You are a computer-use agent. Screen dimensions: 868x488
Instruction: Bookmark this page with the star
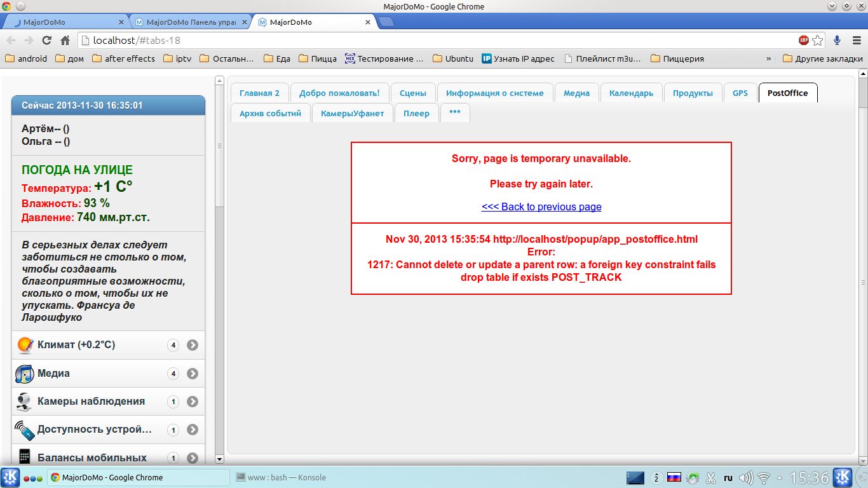coord(818,40)
